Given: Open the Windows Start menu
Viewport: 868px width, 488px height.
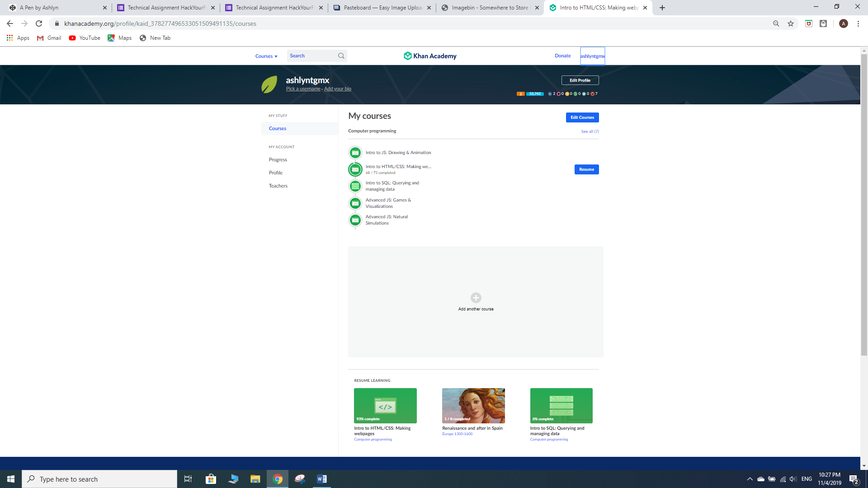Looking at the screenshot, I should [x=11, y=479].
